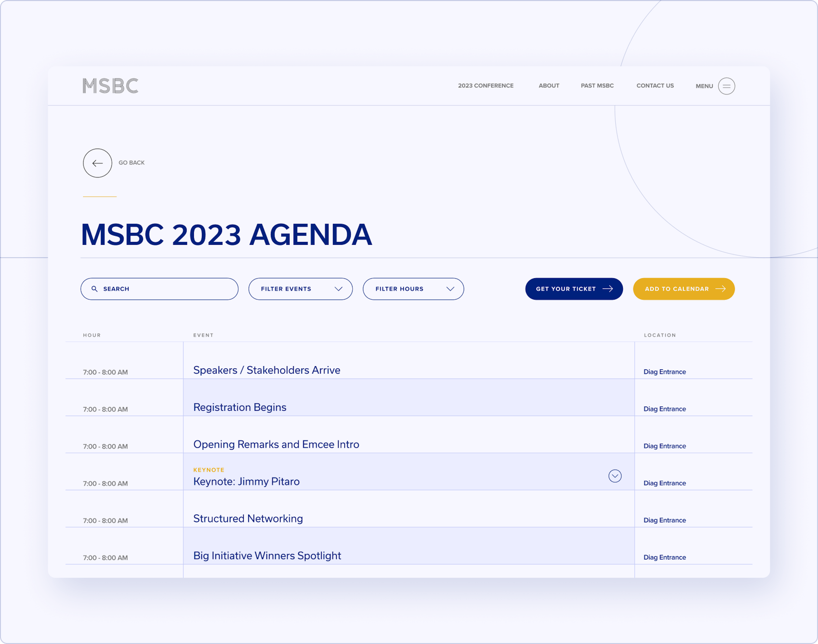Open Opening Remarks and Emcee Intro event
Screen dimensions: 818x644
pyautogui.click(x=276, y=444)
